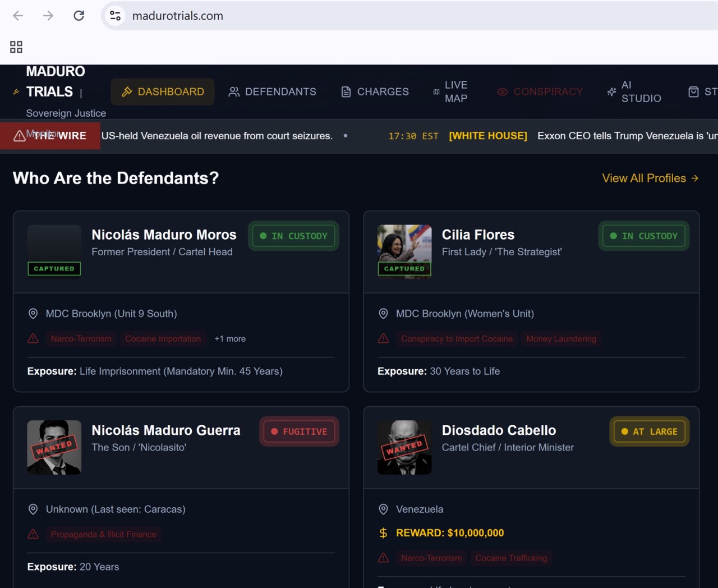This screenshot has width=718, height=588.
Task: Open site information icon in address bar
Action: [115, 16]
